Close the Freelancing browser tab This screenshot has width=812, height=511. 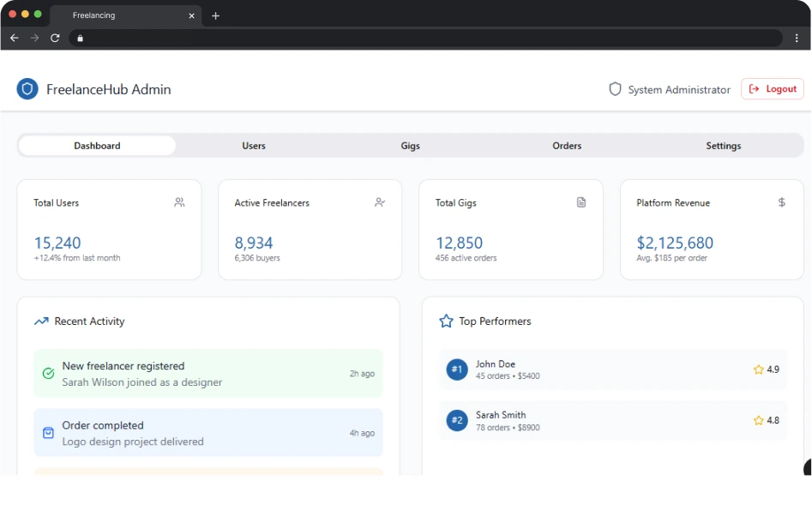pos(191,16)
